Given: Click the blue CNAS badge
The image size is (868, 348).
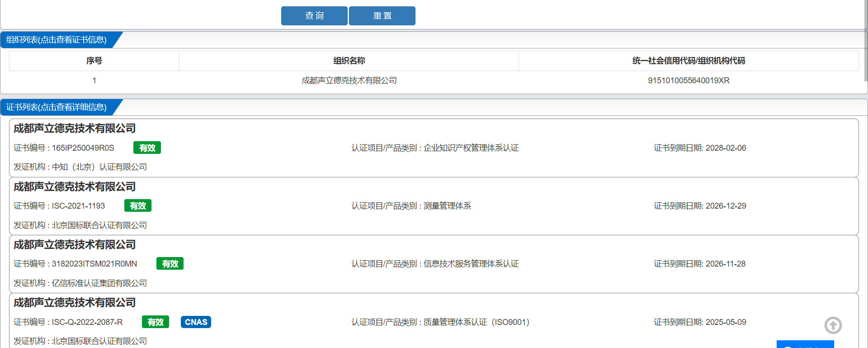Looking at the screenshot, I should [x=196, y=322].
